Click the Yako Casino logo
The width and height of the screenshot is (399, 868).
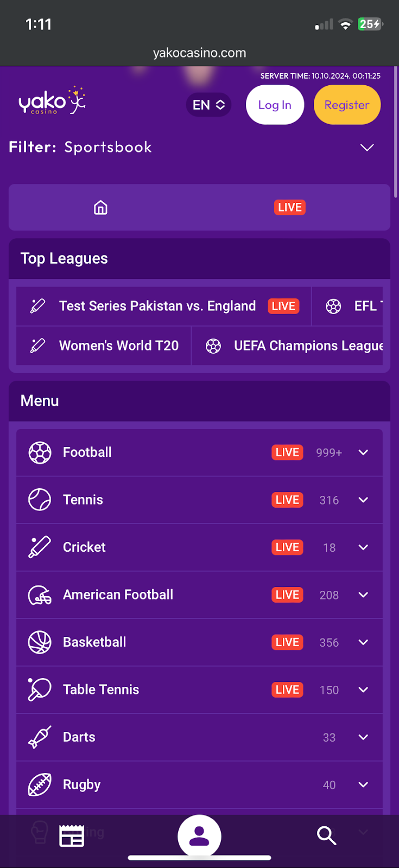(x=52, y=101)
